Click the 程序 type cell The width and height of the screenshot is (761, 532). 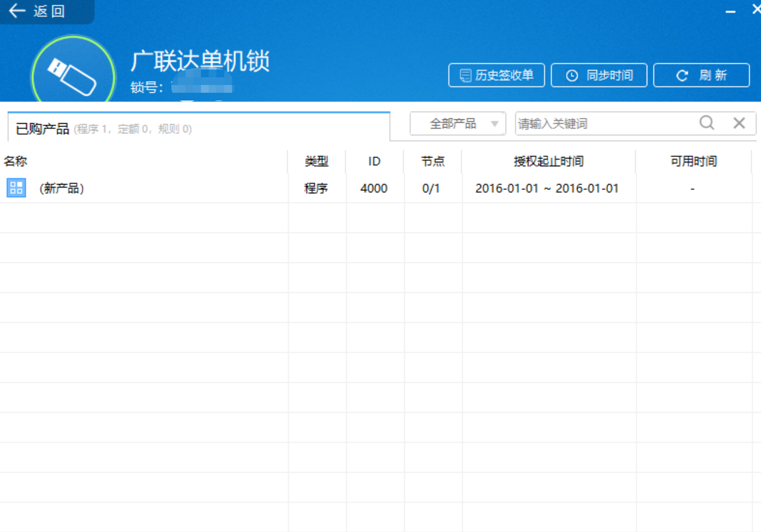coord(316,188)
